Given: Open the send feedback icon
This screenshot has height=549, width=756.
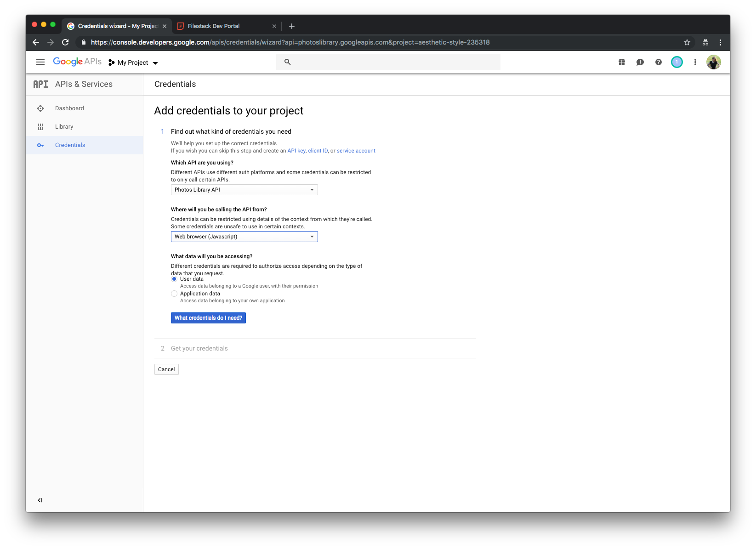Looking at the screenshot, I should pyautogui.click(x=640, y=62).
